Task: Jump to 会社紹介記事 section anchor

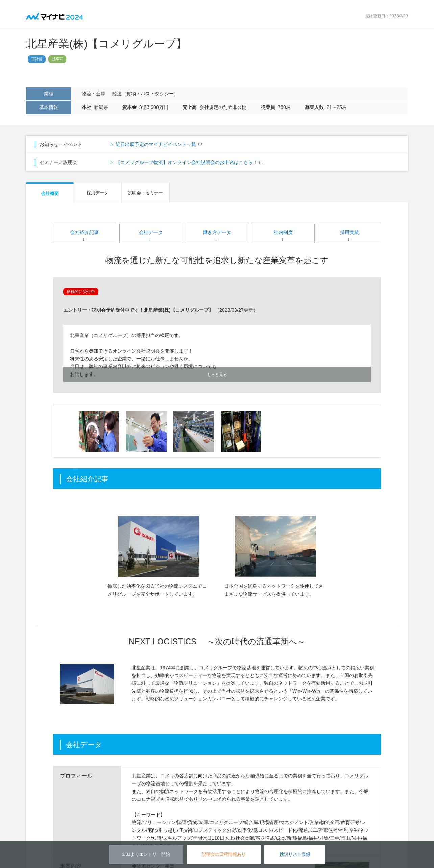Action: (x=85, y=234)
